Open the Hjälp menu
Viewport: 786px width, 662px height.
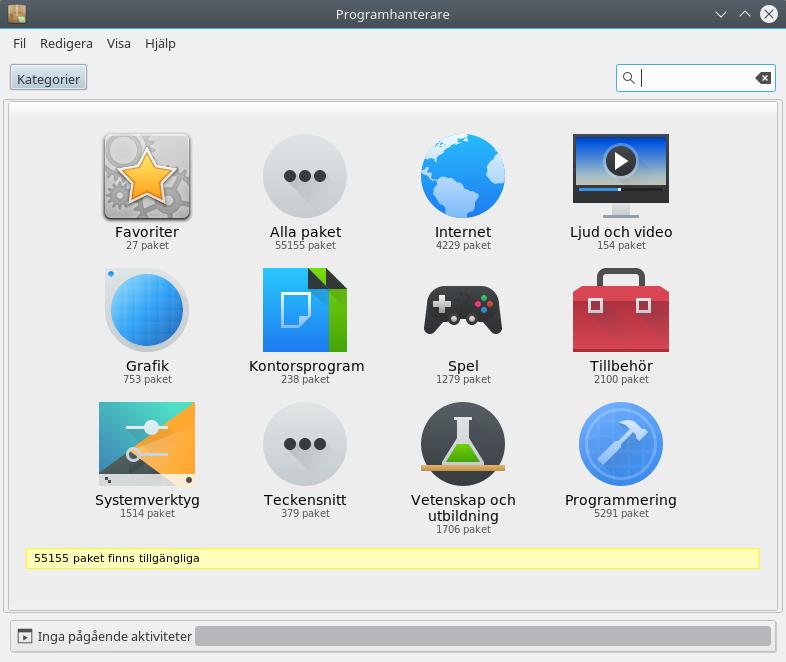(160, 44)
